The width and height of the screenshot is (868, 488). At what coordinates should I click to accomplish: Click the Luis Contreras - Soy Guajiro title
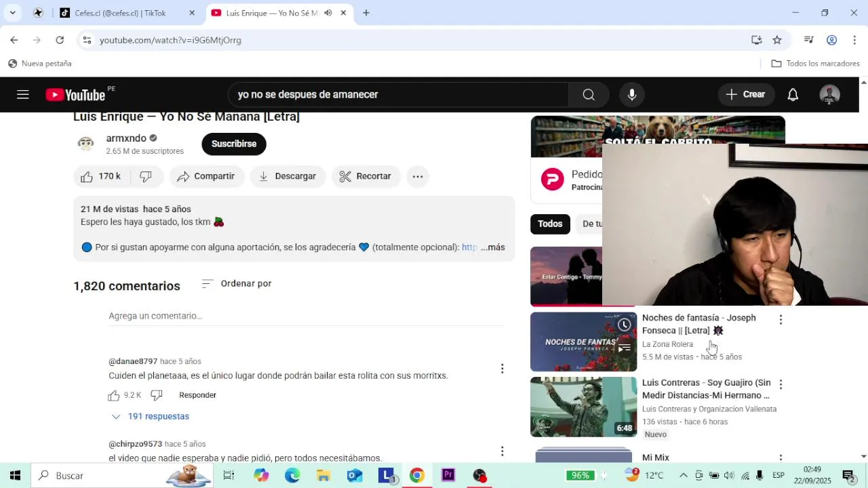tap(706, 389)
